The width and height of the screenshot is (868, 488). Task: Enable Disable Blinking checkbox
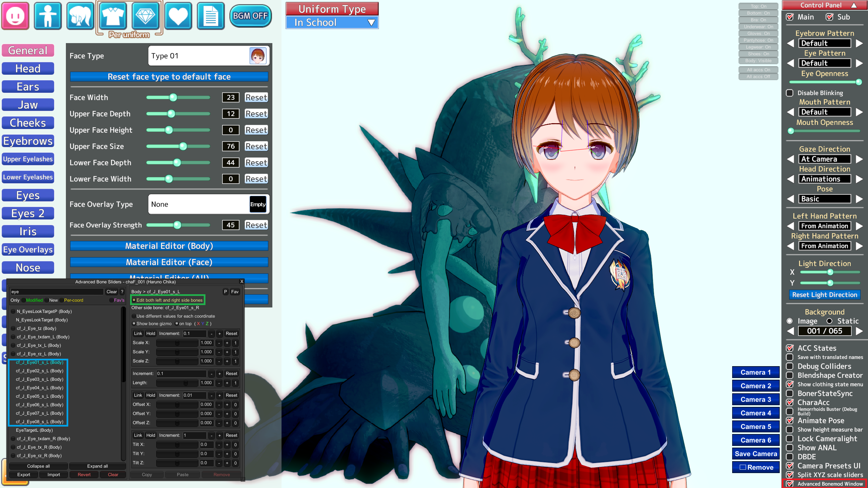(x=790, y=93)
